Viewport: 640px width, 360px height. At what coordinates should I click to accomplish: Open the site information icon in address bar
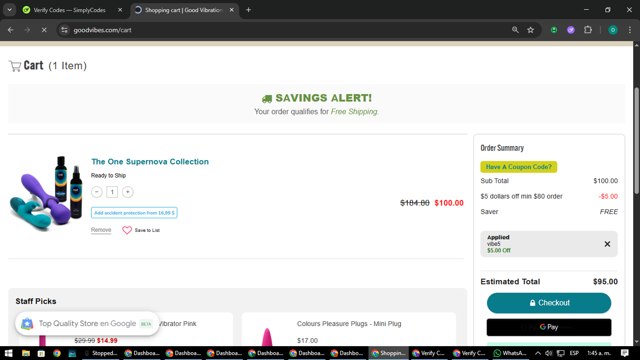tap(64, 30)
